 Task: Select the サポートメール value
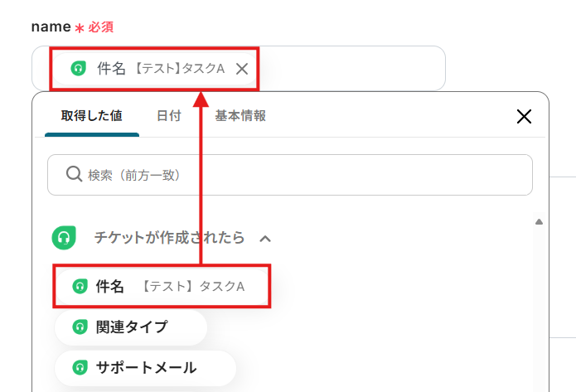coord(146,366)
